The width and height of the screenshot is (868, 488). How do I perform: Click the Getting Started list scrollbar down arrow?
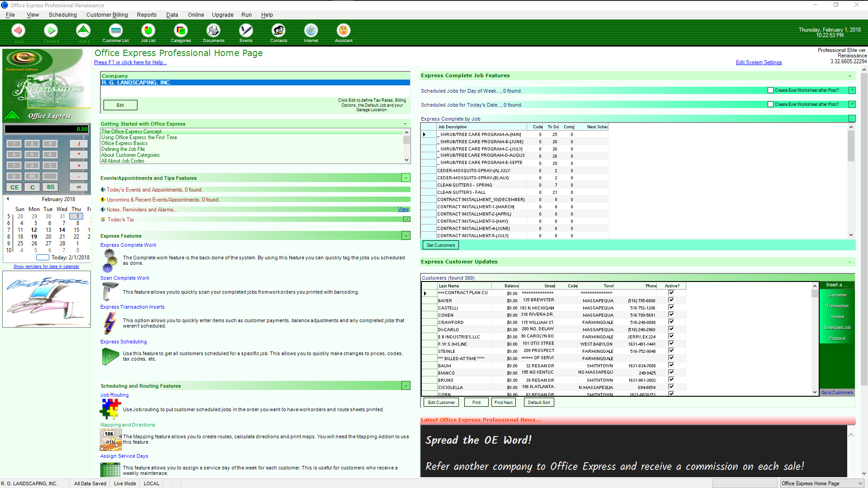(x=407, y=160)
